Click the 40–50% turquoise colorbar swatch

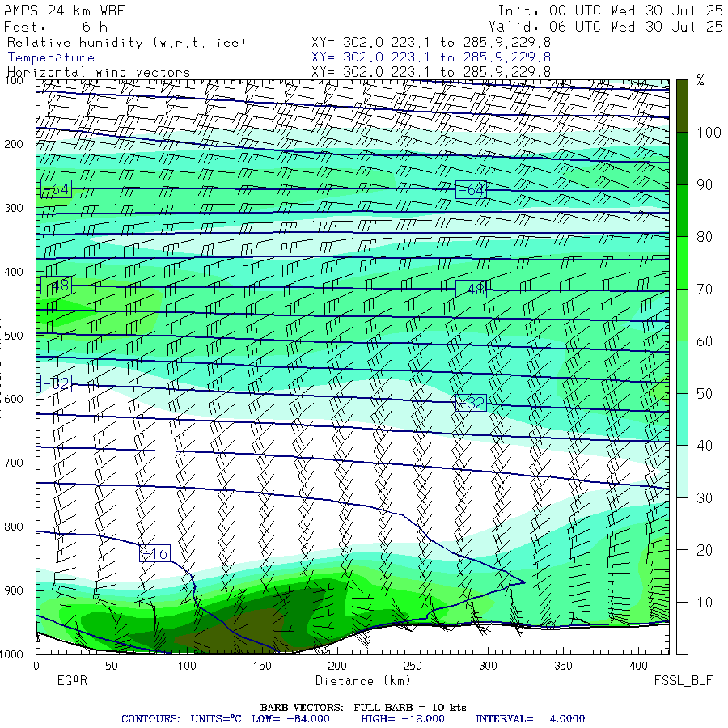[682, 419]
